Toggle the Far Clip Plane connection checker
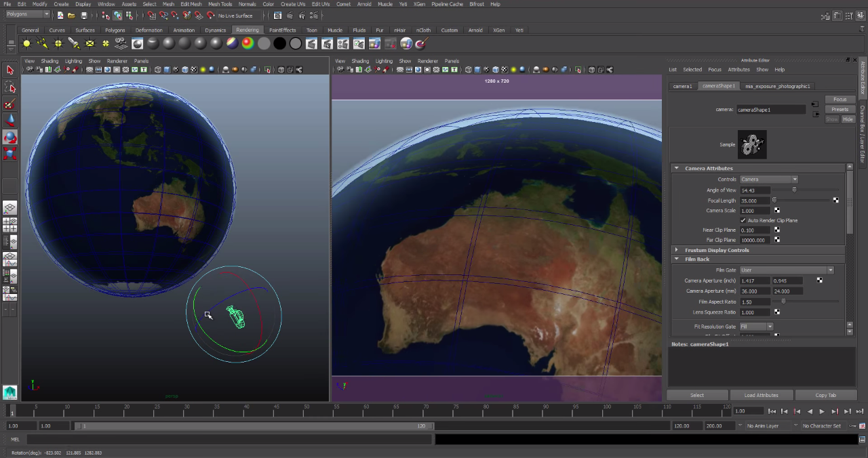868x458 pixels. point(777,240)
